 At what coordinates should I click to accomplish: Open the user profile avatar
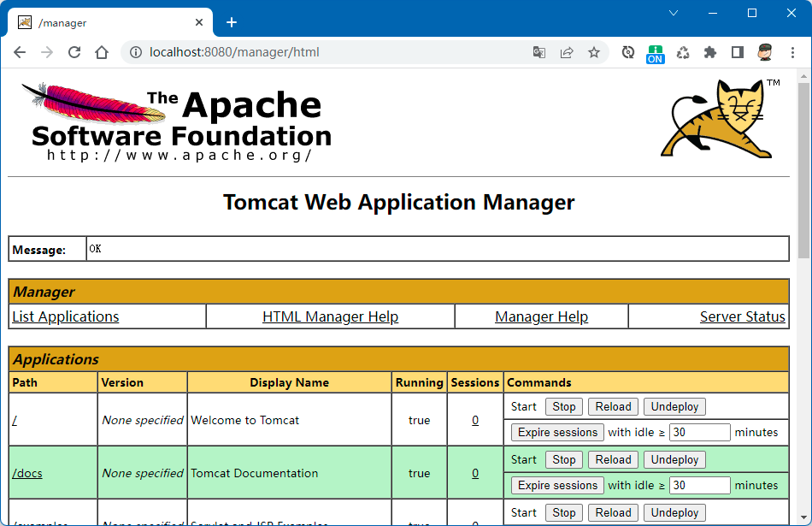coord(765,52)
